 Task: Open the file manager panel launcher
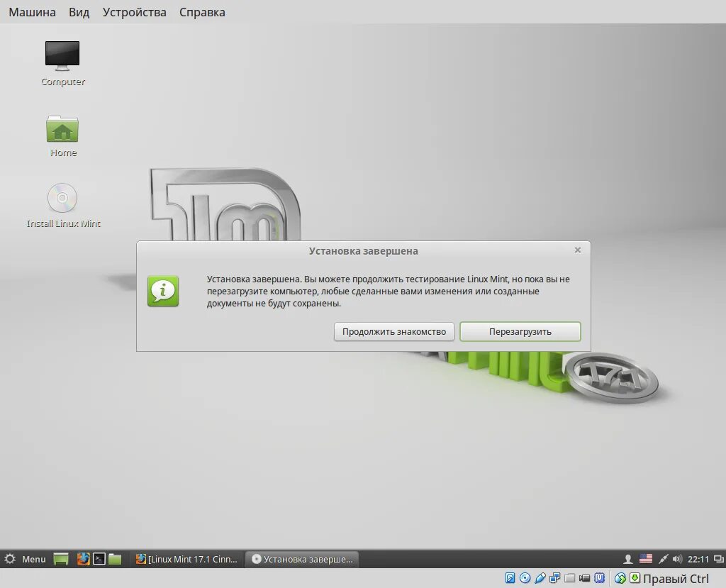(115, 559)
